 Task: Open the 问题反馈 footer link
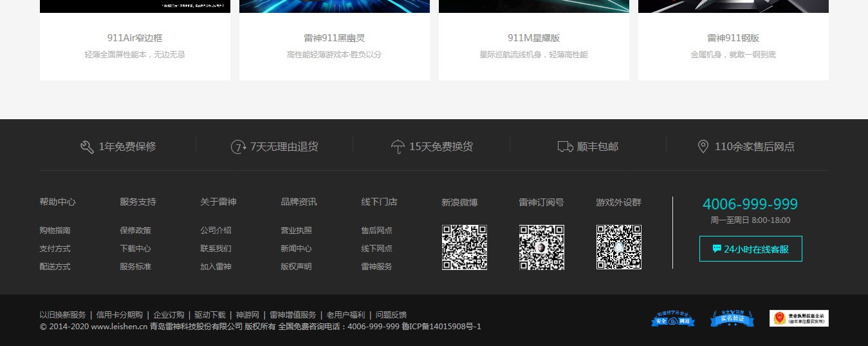pos(391,315)
